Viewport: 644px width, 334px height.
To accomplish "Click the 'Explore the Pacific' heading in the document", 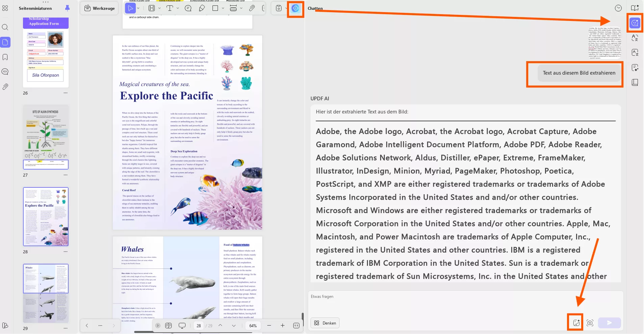I will 167,96.
